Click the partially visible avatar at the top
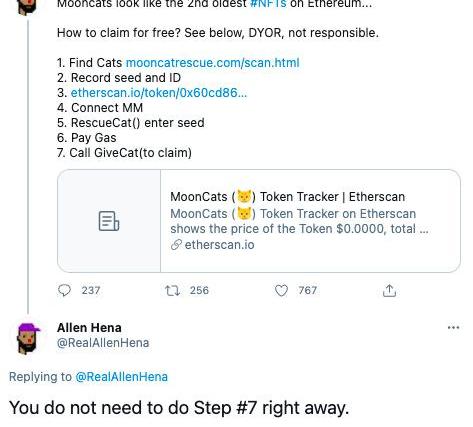The image size is (473, 427). pyautogui.click(x=27, y=7)
